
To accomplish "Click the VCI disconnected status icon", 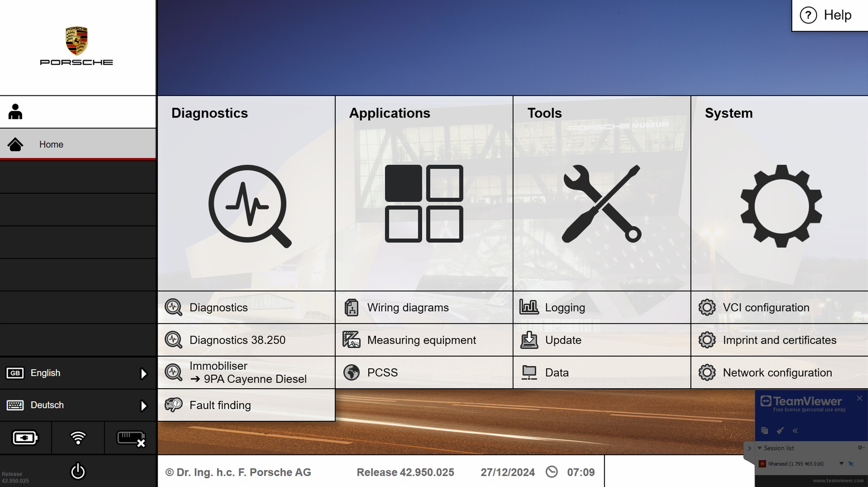I will pyautogui.click(x=131, y=439).
